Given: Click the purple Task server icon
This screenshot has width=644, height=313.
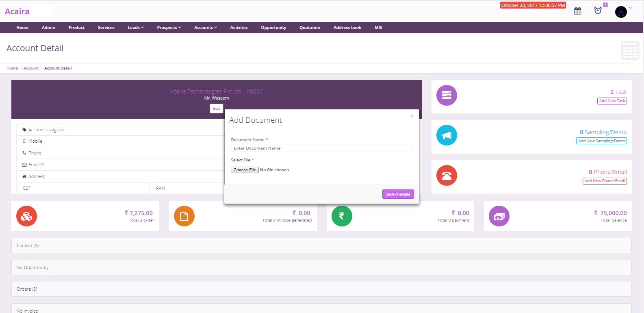Looking at the screenshot, I should [447, 95].
